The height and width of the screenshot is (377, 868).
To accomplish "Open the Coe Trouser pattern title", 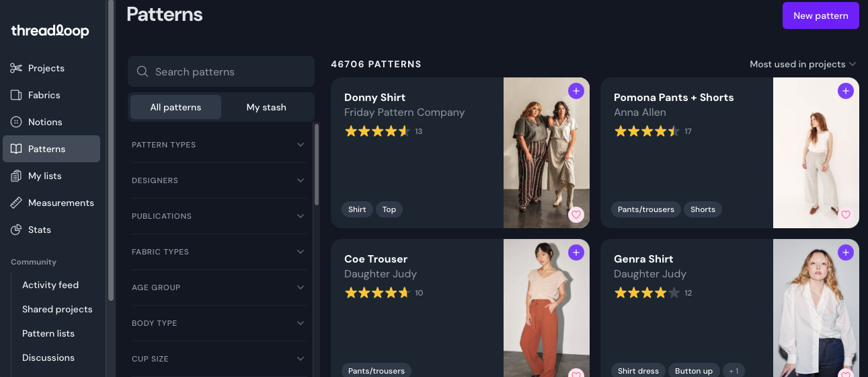I will coord(376,259).
